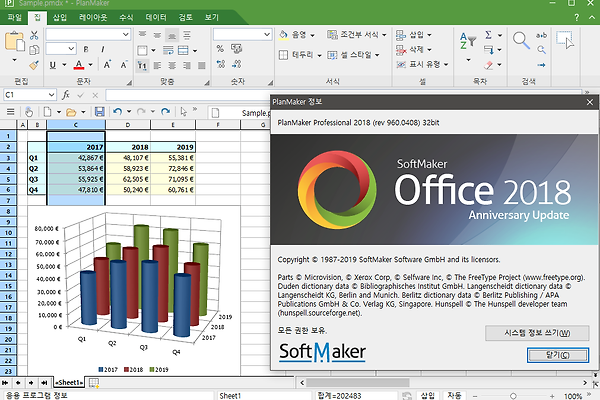Screen dimensions: 600x400
Task: Click the new document icon
Action: point(47,112)
